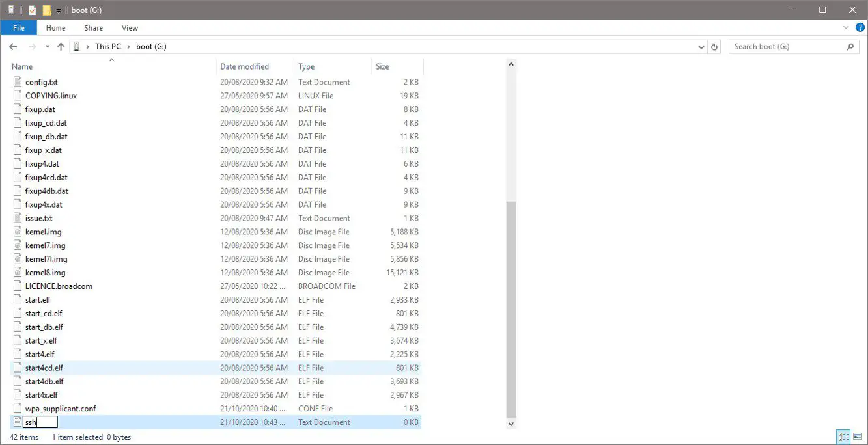Open the Help question mark icon
Image resolution: width=868 pixels, height=445 pixels.
coord(860,28)
